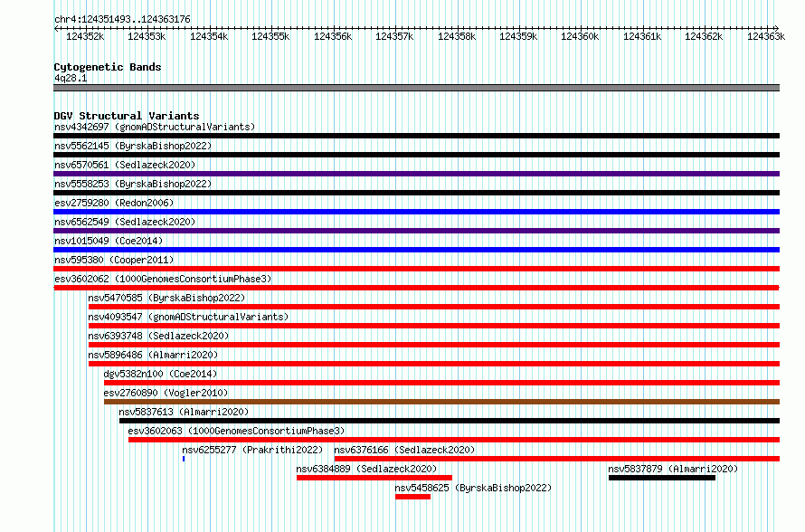Click the Cytogenetic Bands track title
Screen dimensions: 805x532
click(x=108, y=67)
